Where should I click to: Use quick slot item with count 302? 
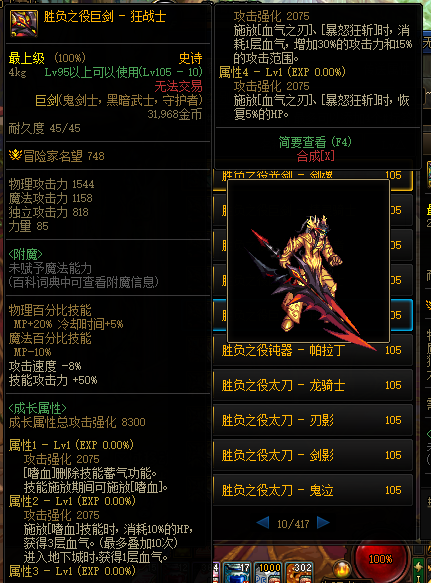point(298,573)
